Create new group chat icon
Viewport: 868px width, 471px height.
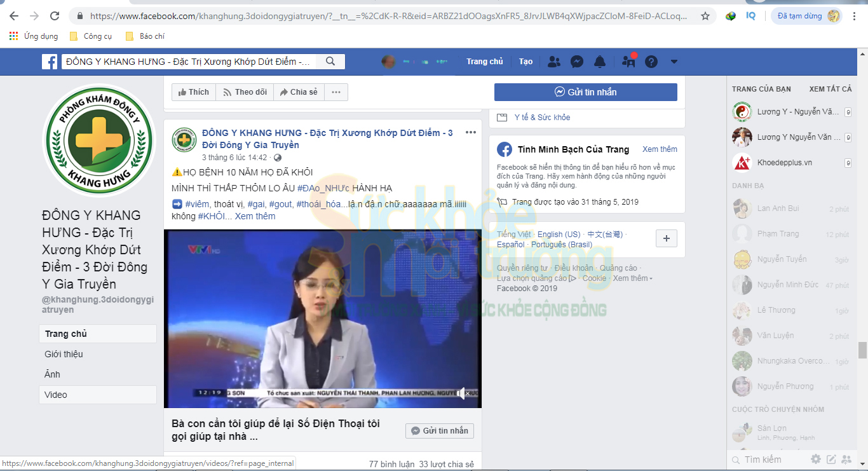click(846, 459)
